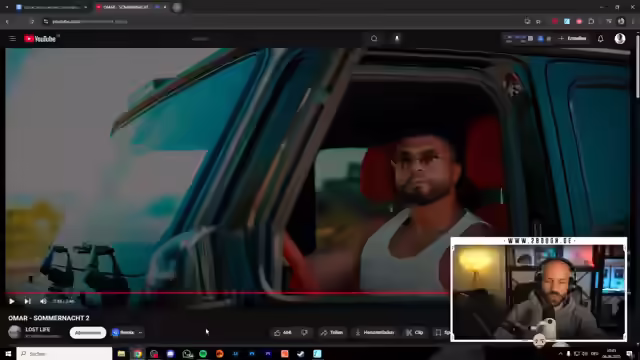Image resolution: width=640 pixels, height=360 pixels.
Task: Open the Chrome three-dot menu
Action: pyautogui.click(x=633, y=22)
